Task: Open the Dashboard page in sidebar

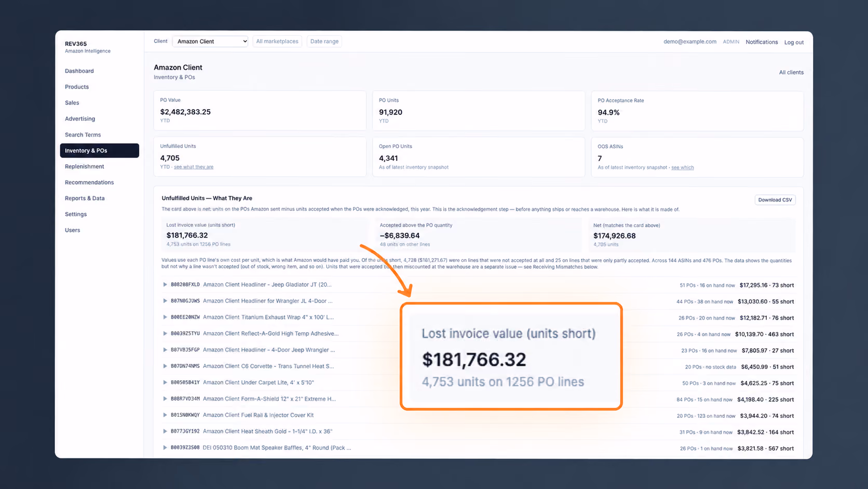Action: [x=79, y=71]
